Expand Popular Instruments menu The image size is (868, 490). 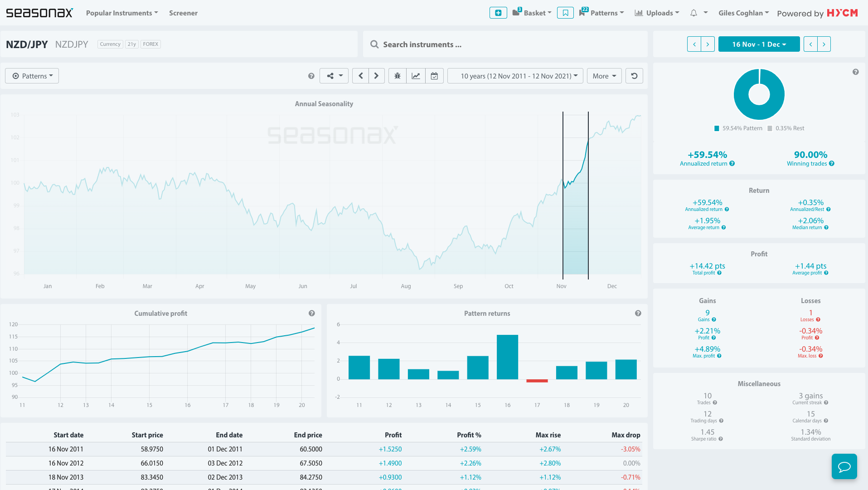click(122, 13)
